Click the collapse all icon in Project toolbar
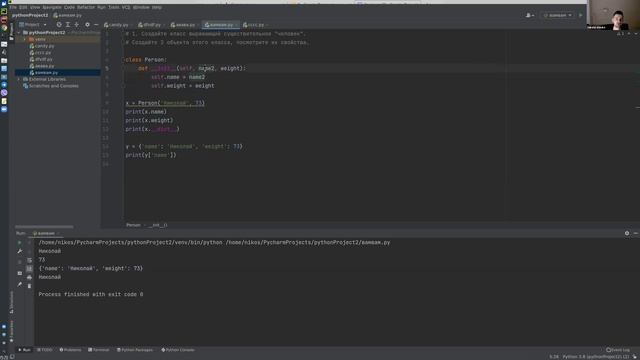Image resolution: width=640 pixels, height=360 pixels. [x=77, y=25]
